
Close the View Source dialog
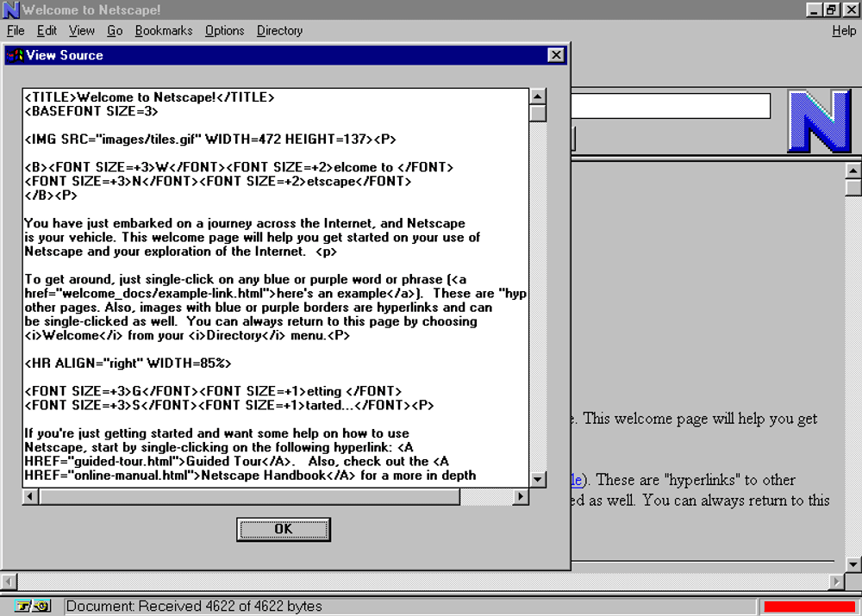(556, 55)
